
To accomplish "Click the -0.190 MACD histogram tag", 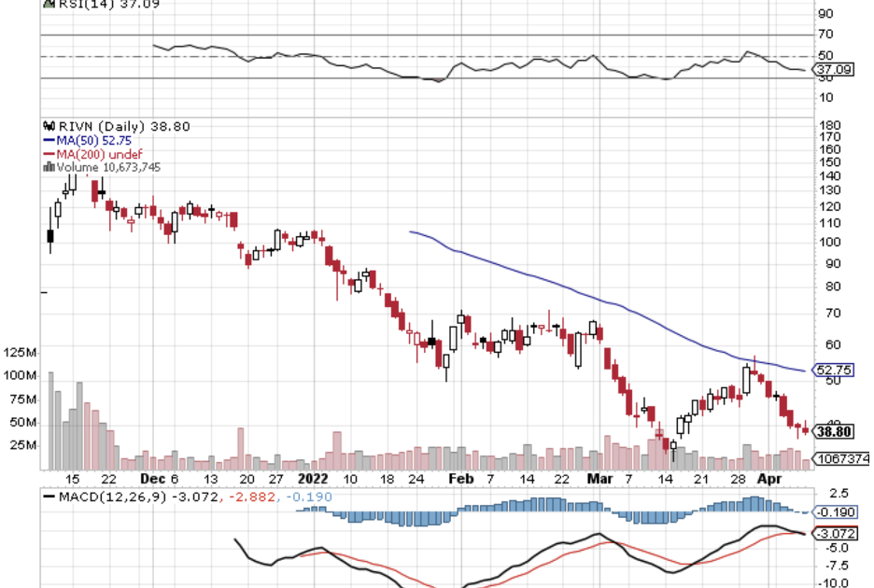I will tap(831, 511).
